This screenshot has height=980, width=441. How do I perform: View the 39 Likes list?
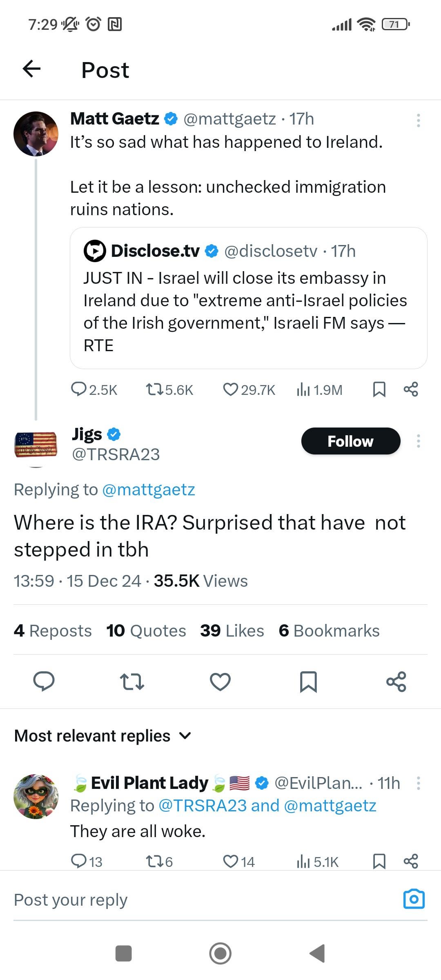(232, 630)
